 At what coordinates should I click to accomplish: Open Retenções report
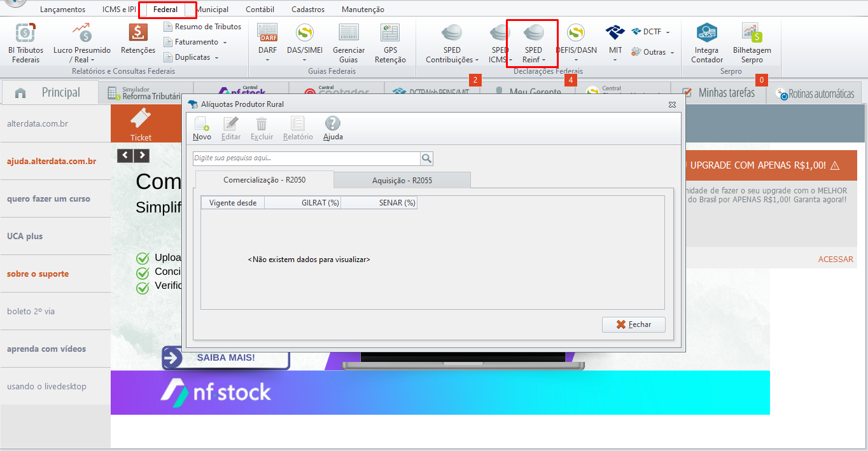click(x=138, y=39)
